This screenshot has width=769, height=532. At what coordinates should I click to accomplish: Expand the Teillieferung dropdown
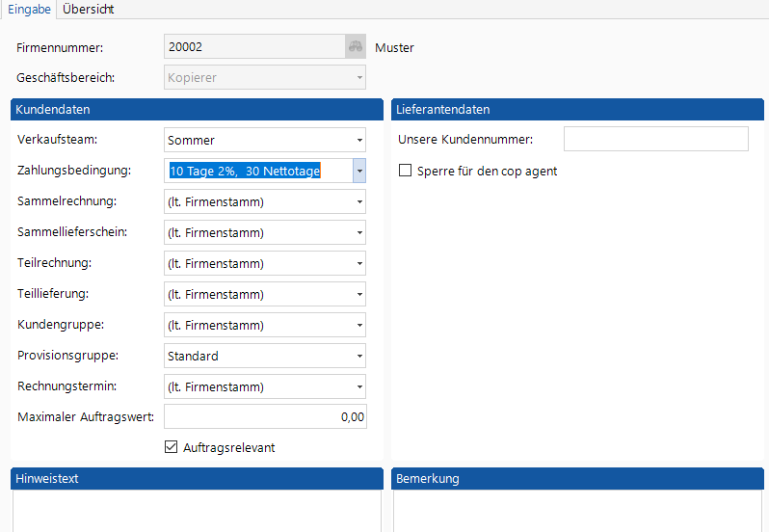(358, 295)
